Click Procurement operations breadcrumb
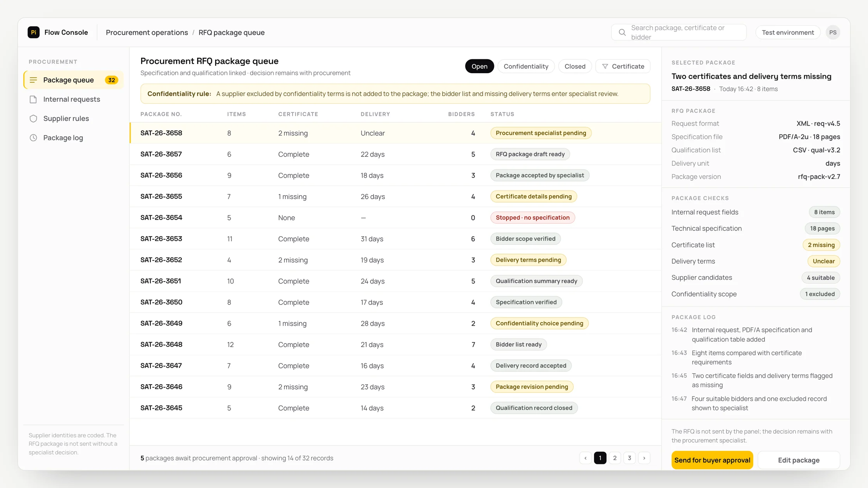 click(x=147, y=33)
